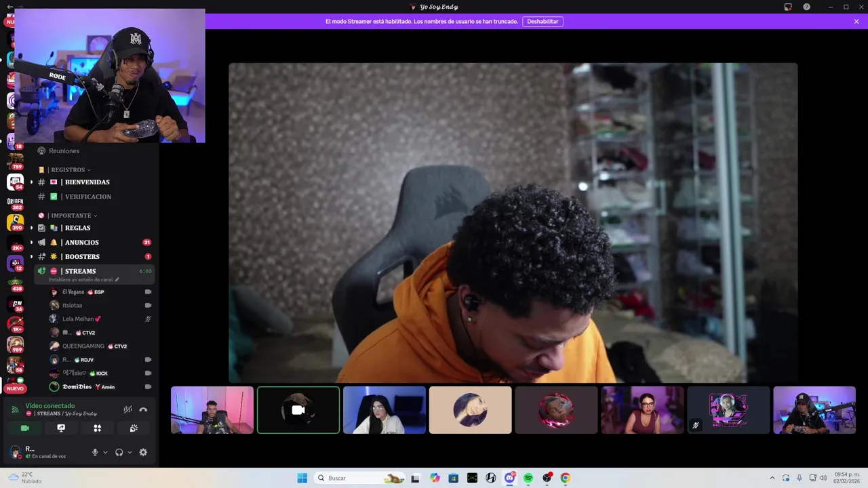Click the Discord taskbar icon

[x=509, y=478]
